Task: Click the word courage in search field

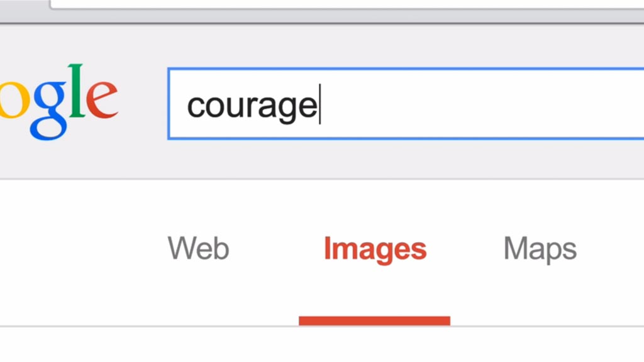Action: (252, 107)
